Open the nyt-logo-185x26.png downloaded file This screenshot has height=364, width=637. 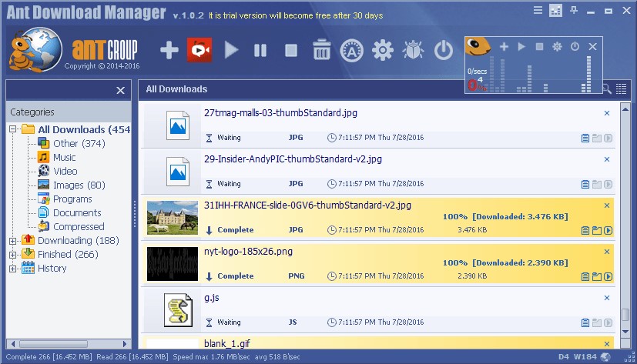coord(609,277)
